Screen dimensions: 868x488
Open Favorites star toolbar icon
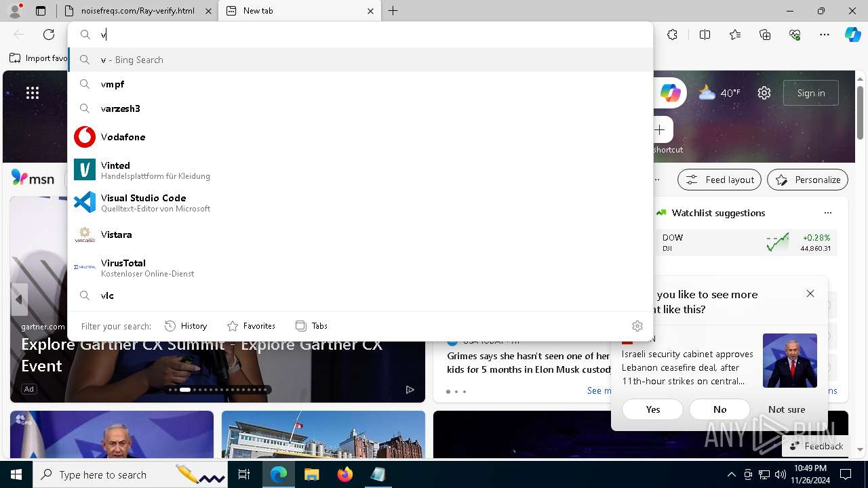[735, 35]
